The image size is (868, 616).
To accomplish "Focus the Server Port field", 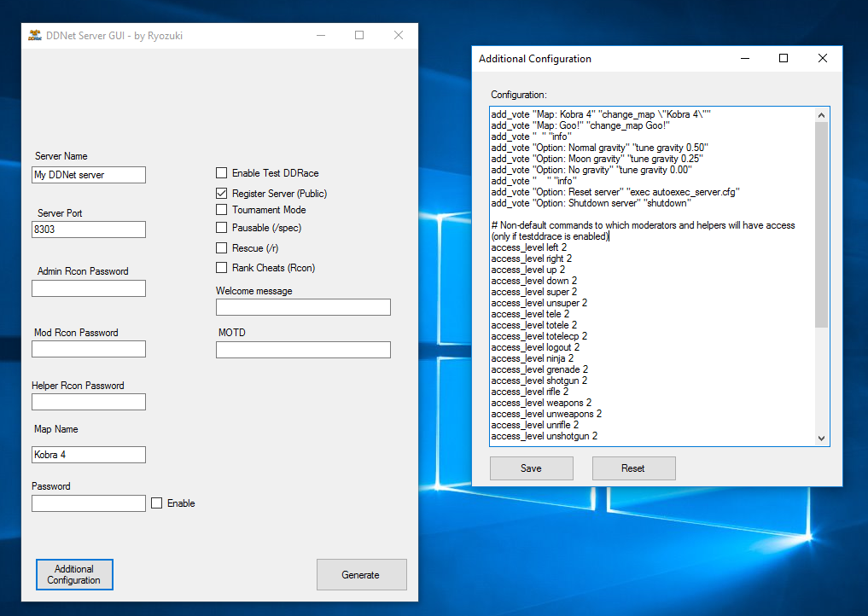I will click(89, 230).
